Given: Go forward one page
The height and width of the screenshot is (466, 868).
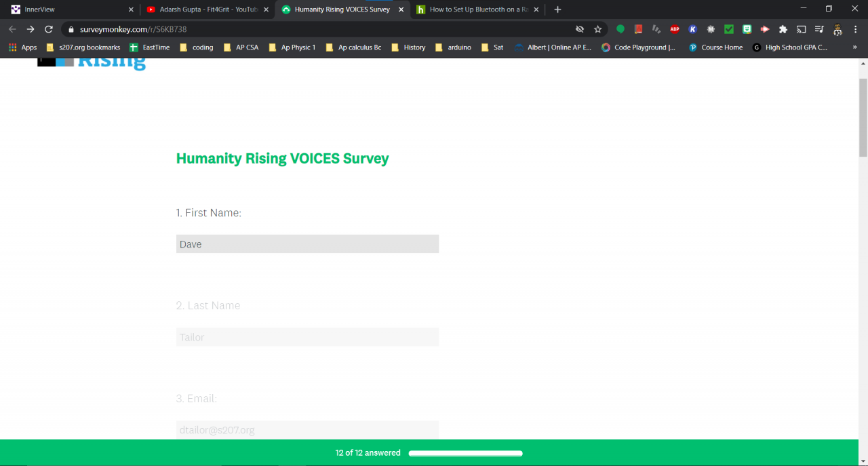Looking at the screenshot, I should (31, 29).
